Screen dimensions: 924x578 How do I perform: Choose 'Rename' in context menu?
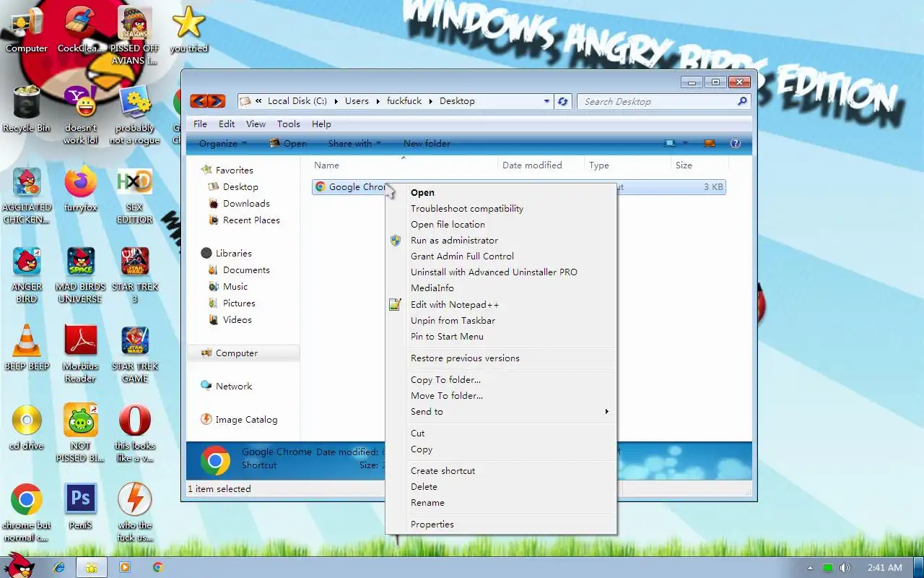click(x=501, y=503)
